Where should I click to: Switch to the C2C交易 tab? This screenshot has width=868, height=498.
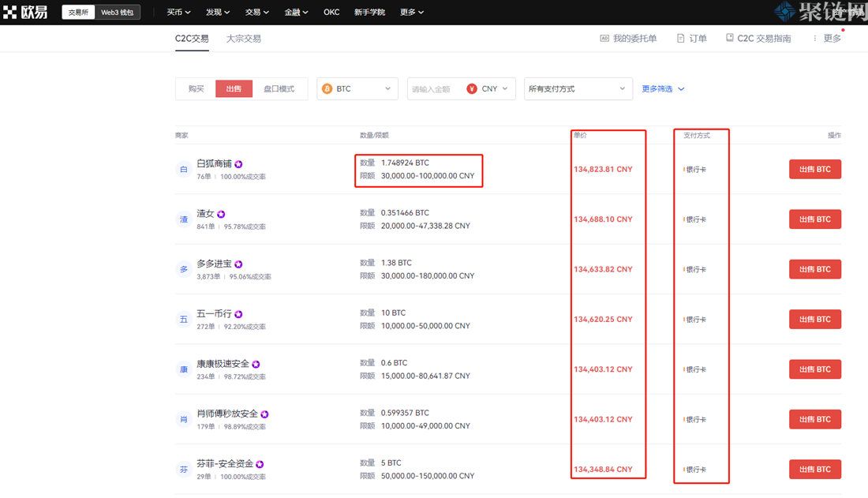[192, 38]
